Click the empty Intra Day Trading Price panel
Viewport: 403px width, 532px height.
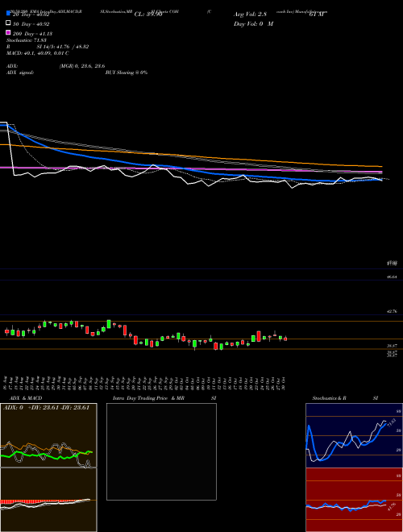pyautogui.click(x=161, y=451)
